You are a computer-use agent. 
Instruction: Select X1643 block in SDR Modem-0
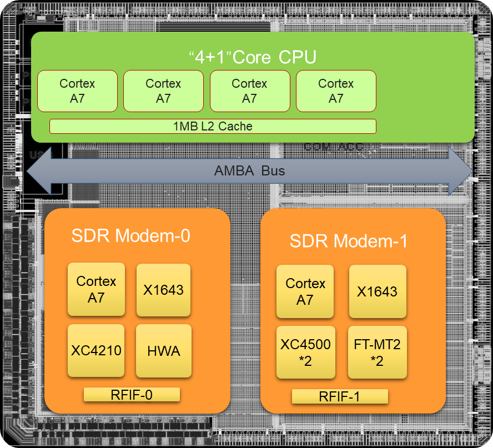click(163, 289)
